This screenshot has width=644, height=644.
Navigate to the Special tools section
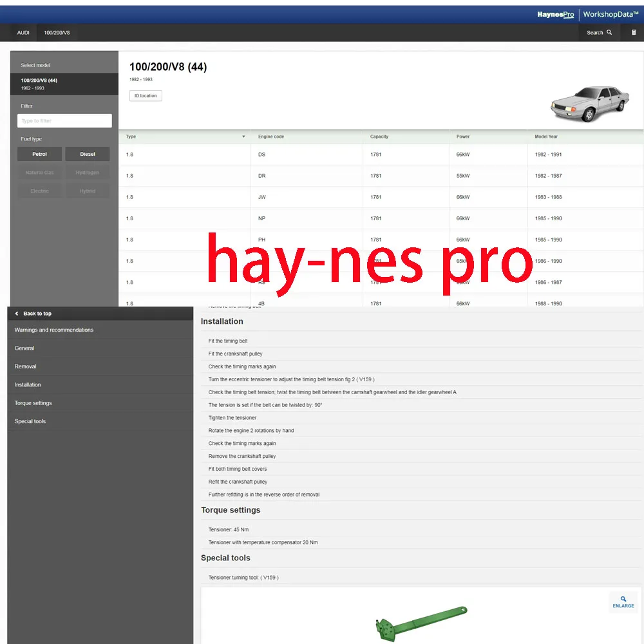click(x=30, y=421)
